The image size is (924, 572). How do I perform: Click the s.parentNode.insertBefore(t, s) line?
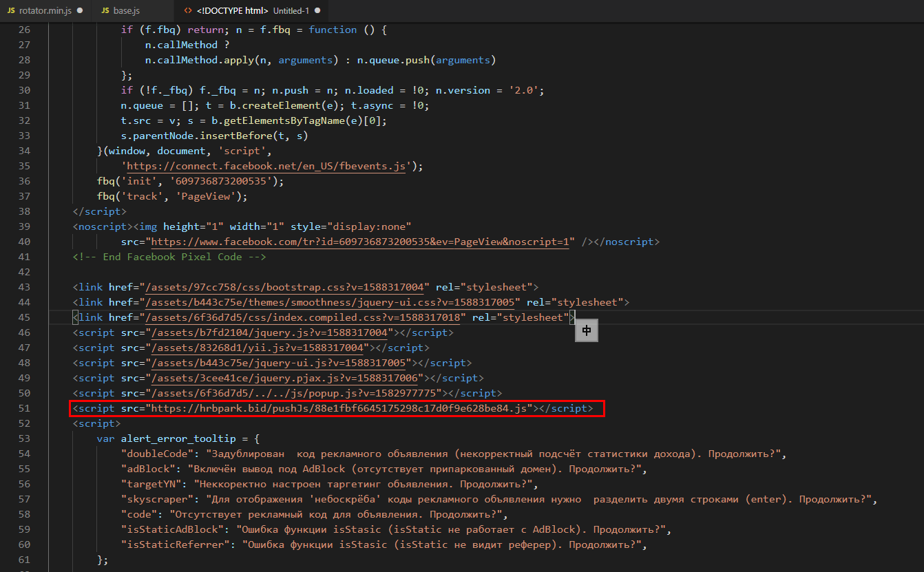[213, 136]
